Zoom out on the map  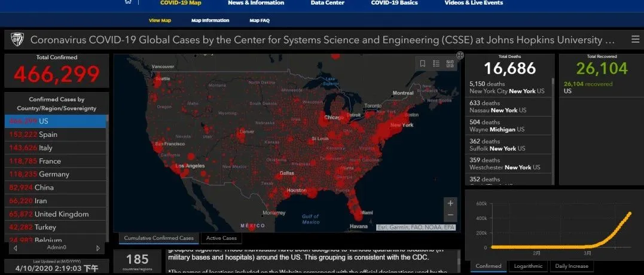450,215
